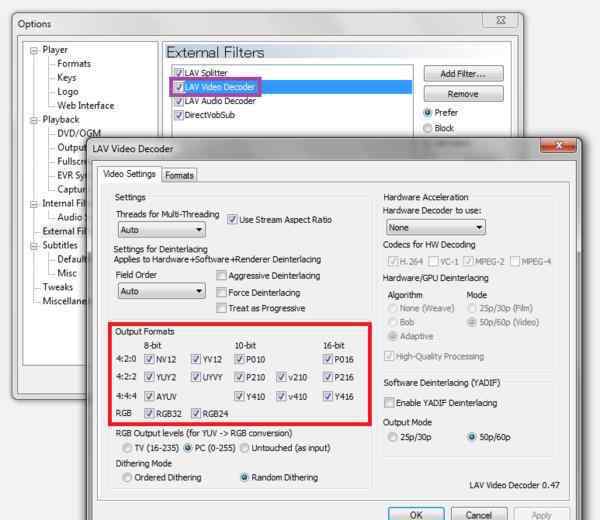Click the Add Filter button
The image size is (600, 520).
click(x=463, y=74)
